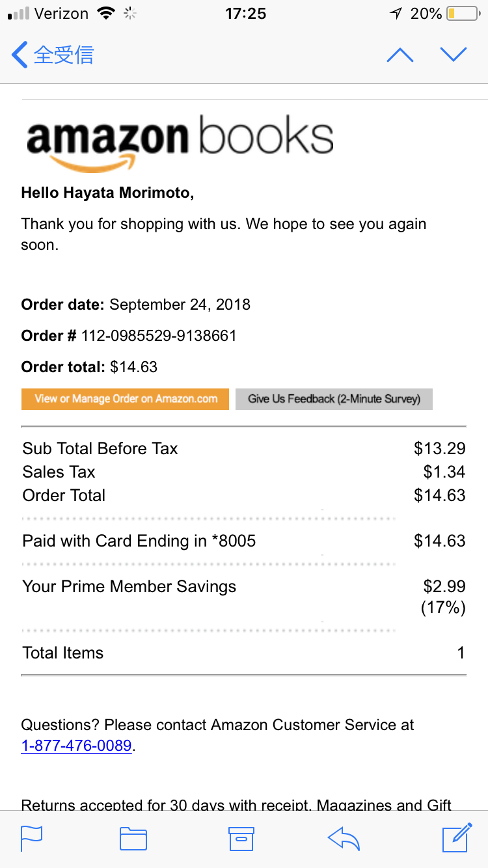The width and height of the screenshot is (488, 868).
Task: Tap the order number 112-0985529-9138661
Action: pos(158,336)
